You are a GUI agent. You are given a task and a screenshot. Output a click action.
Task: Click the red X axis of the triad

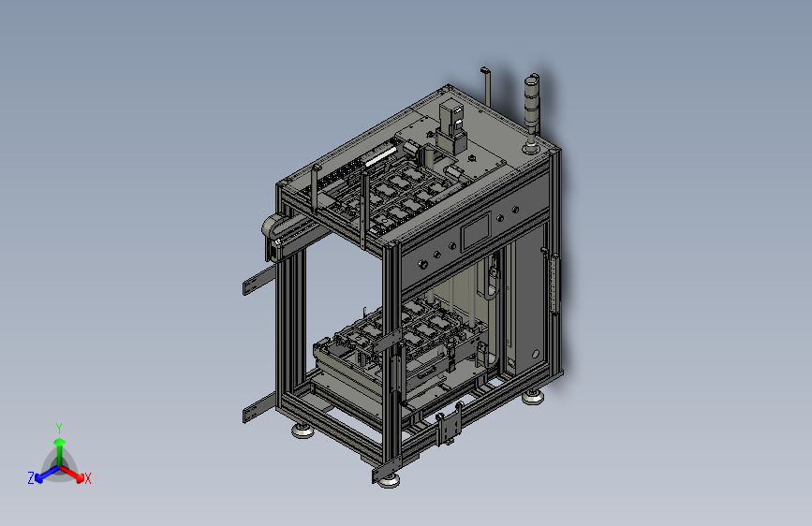tap(72, 474)
